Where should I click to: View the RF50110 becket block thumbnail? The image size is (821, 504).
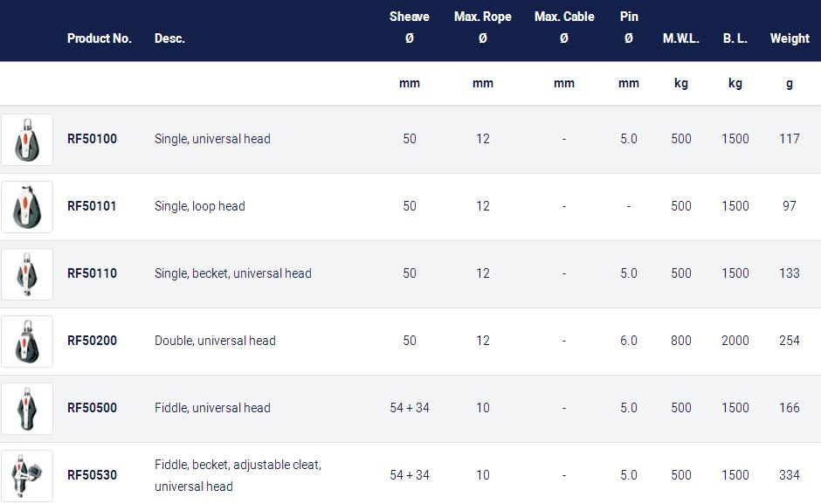point(27,274)
